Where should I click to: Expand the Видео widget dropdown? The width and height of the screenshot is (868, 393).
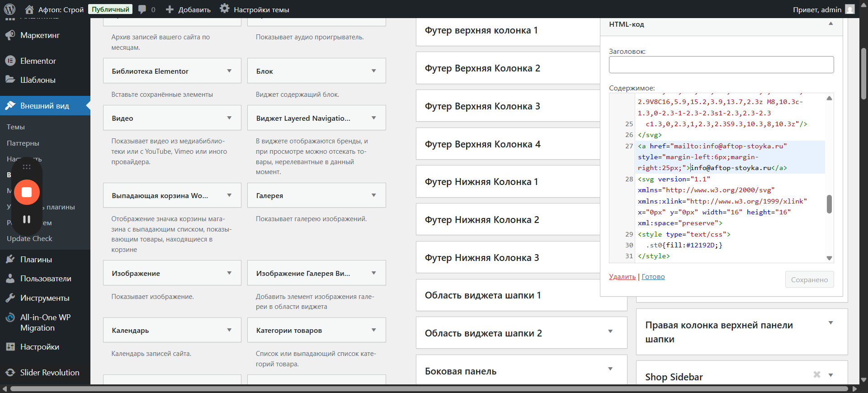[x=229, y=118]
